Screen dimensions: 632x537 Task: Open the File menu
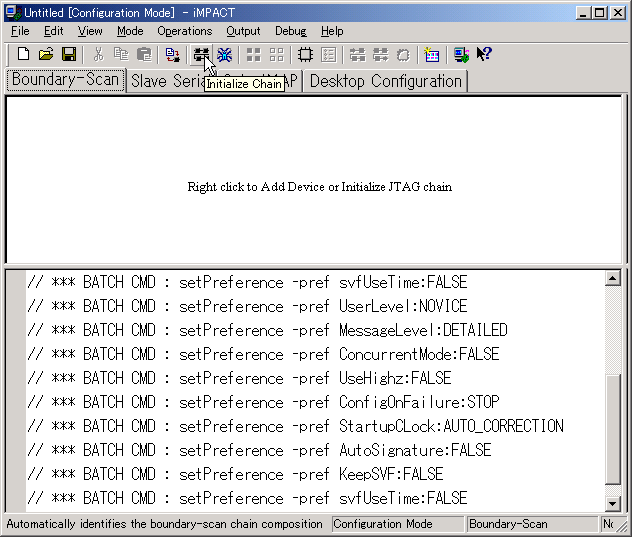[x=20, y=31]
